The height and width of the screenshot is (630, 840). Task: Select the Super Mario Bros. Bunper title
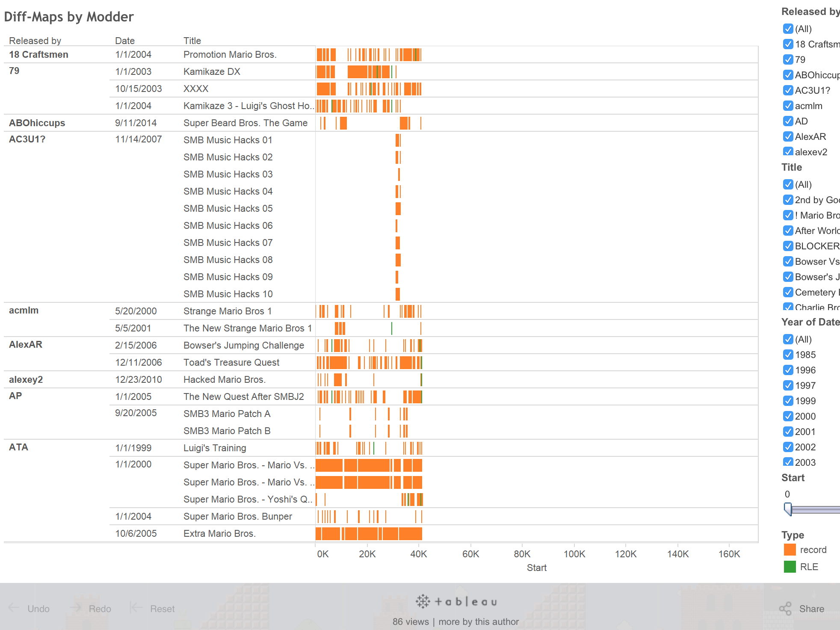pyautogui.click(x=238, y=516)
